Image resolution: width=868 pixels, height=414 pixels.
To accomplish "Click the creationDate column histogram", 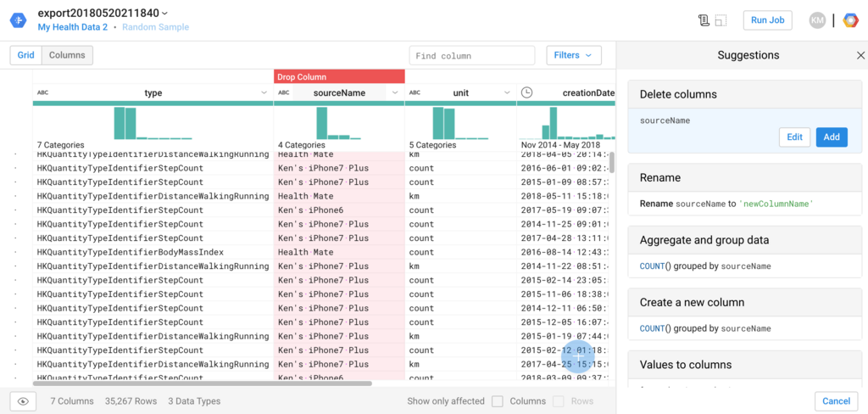I will point(567,123).
